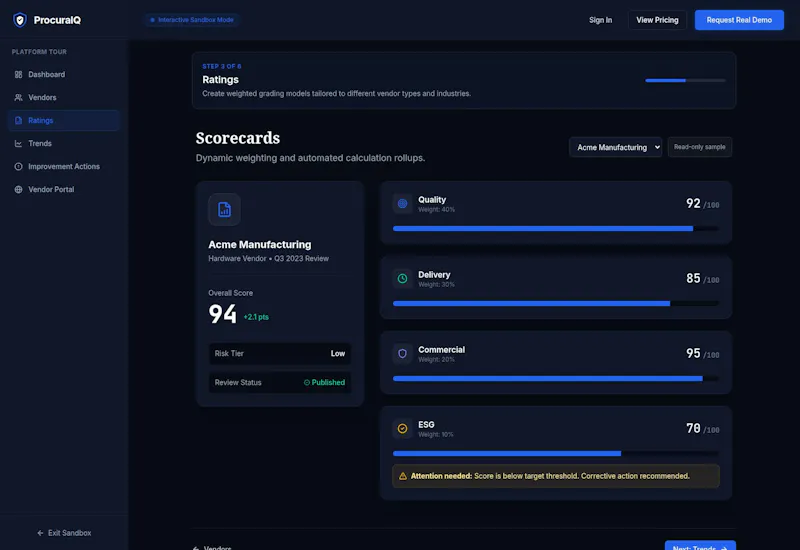Click Hardware Vendor Q3 2023 Review text
This screenshot has width=800, height=550.
tap(268, 259)
